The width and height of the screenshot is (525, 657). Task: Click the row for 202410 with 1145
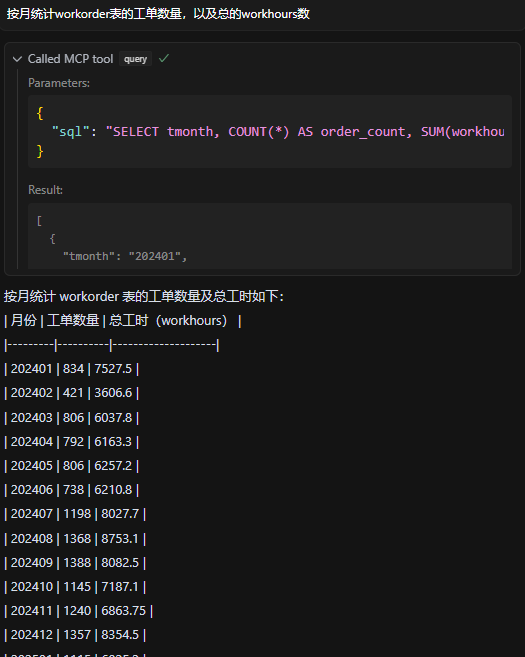[75, 587]
